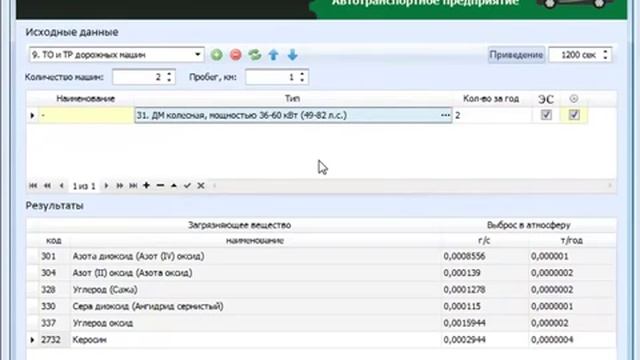Click the т/год value 0,000001
The image size is (640, 360).
[549, 256]
